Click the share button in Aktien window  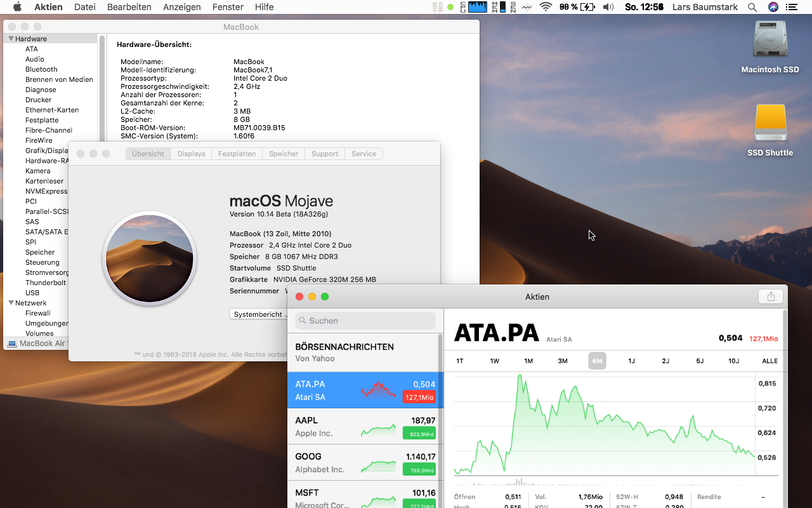point(771,297)
